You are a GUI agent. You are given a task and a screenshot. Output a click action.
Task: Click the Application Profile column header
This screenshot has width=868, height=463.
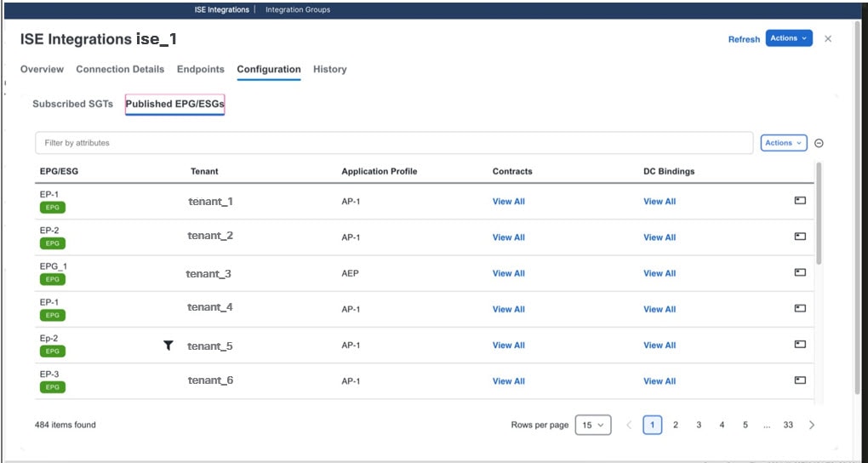380,171
